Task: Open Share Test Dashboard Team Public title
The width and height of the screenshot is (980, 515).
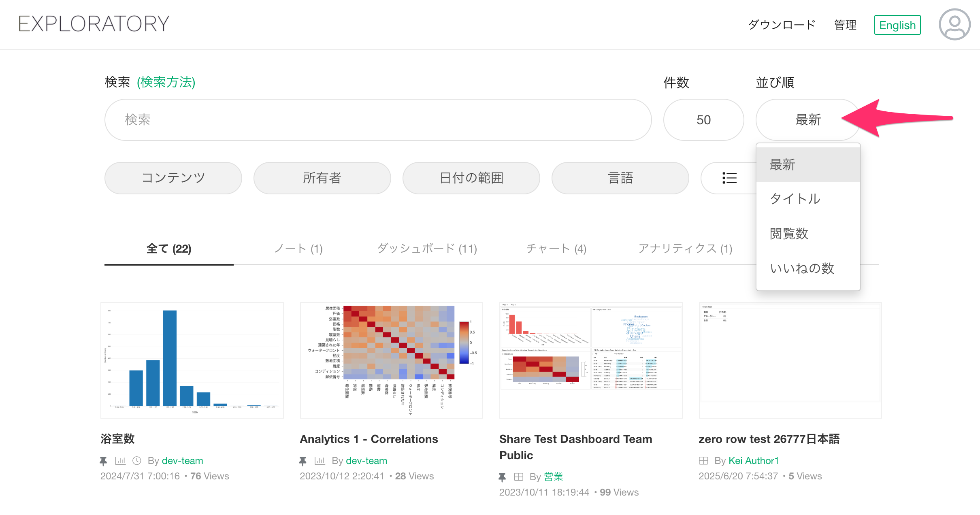Action: point(576,447)
